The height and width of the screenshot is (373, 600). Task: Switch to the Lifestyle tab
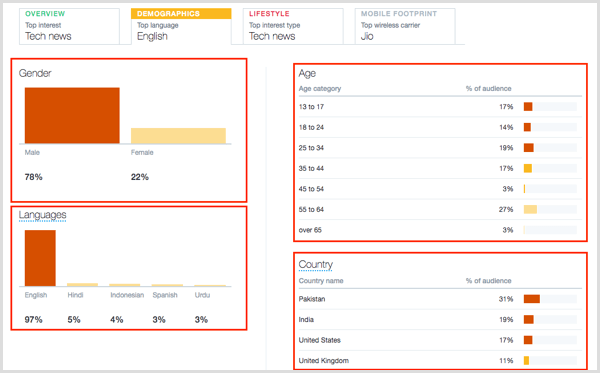293,26
